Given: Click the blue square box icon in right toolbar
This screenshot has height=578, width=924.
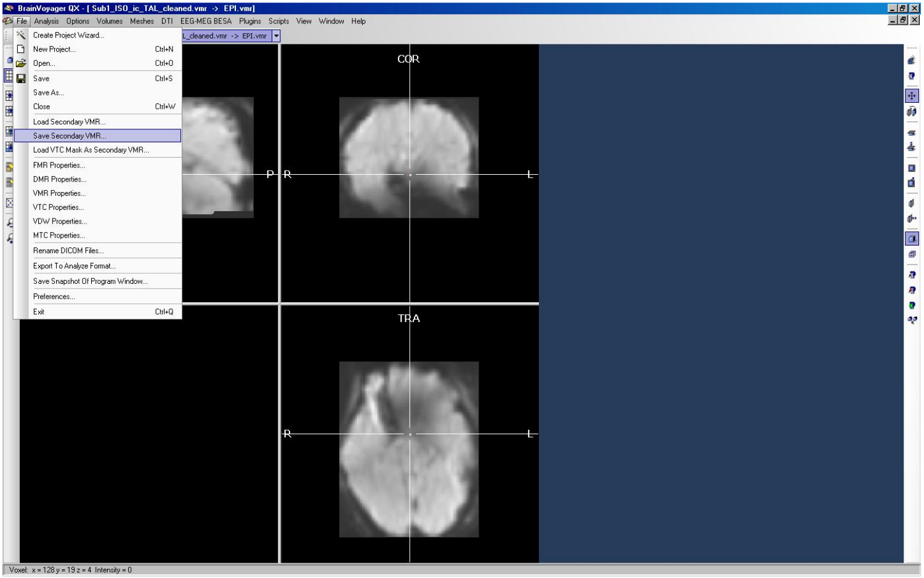Looking at the screenshot, I should [x=912, y=167].
